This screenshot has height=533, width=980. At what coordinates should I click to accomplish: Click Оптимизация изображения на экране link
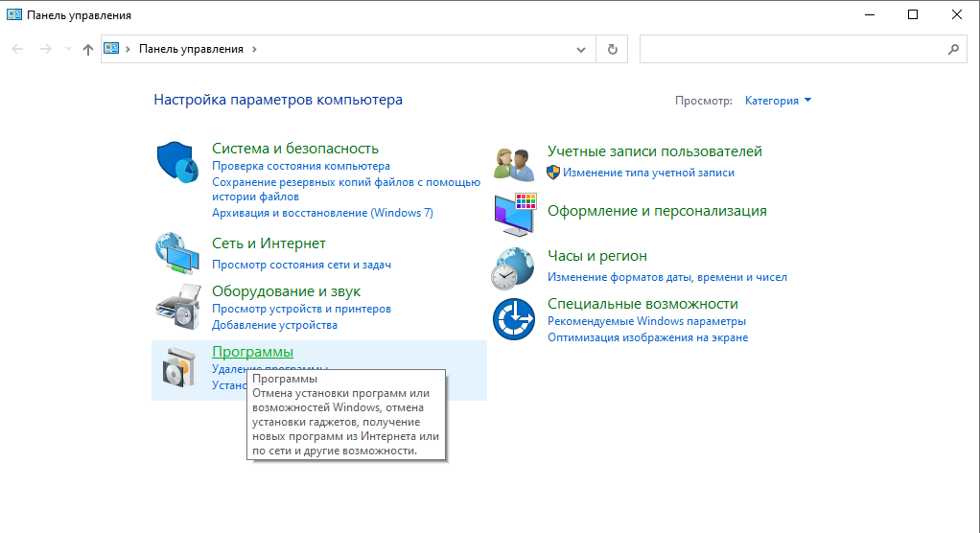pyautogui.click(x=647, y=337)
